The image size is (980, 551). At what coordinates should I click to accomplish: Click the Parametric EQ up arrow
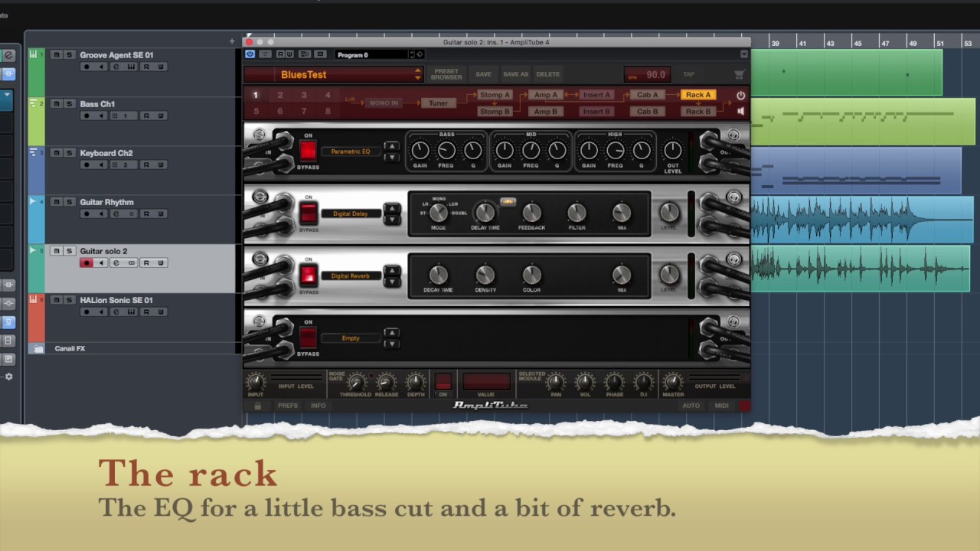(x=391, y=146)
